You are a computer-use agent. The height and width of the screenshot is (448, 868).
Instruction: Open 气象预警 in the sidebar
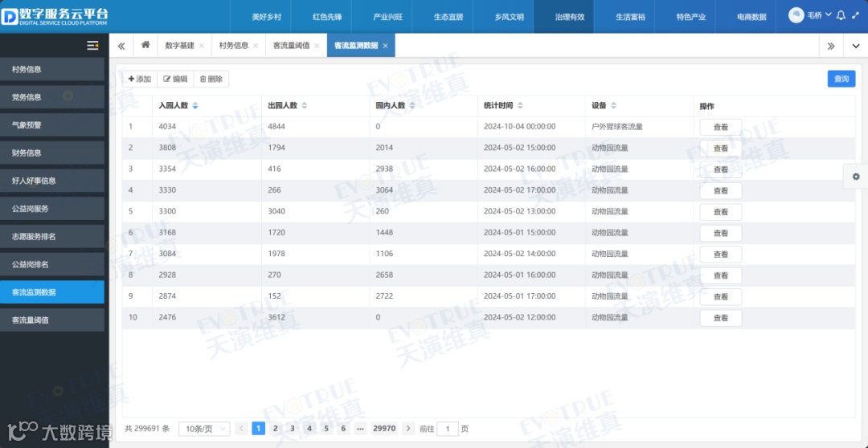(x=52, y=125)
